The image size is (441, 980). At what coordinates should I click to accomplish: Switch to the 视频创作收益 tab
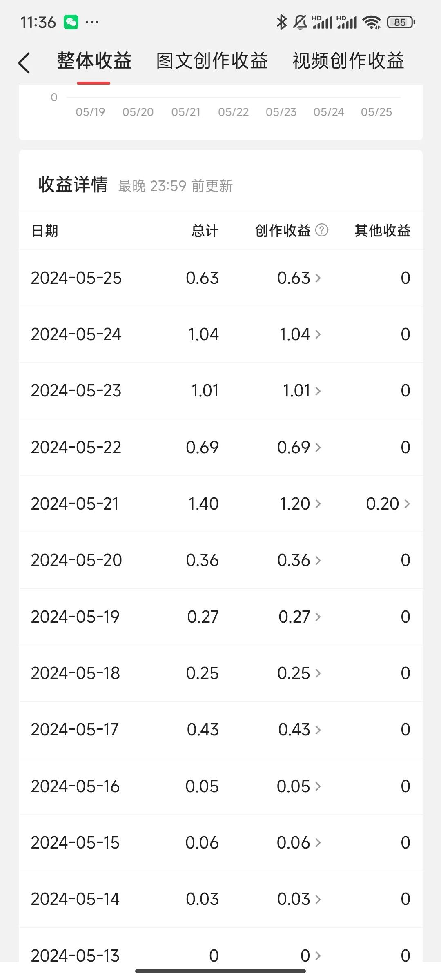(x=348, y=61)
